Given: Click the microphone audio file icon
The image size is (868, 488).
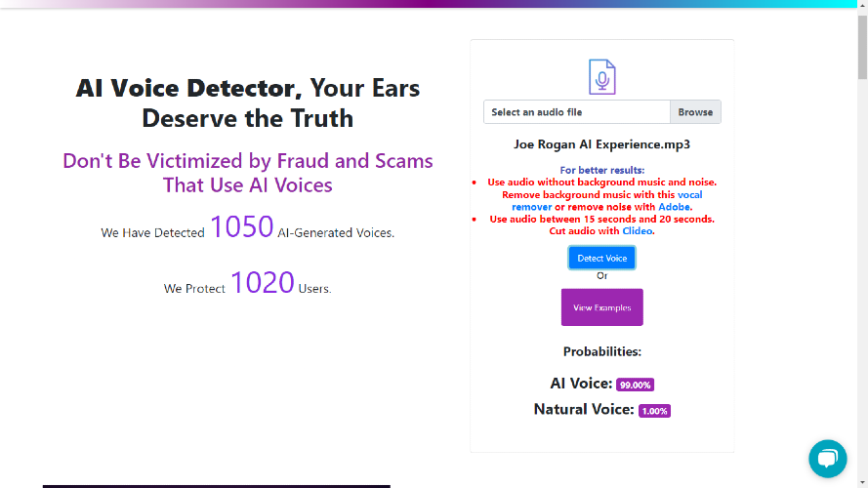Looking at the screenshot, I should pyautogui.click(x=601, y=77).
